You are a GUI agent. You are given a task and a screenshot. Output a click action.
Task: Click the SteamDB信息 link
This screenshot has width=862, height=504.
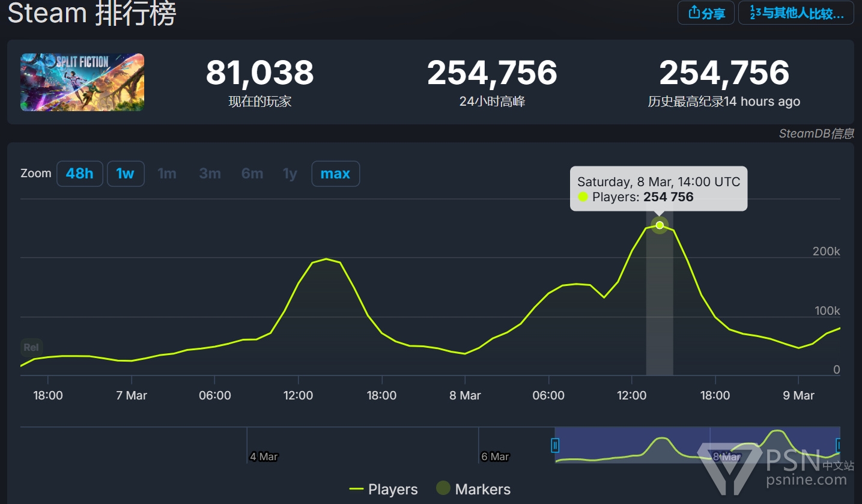point(816,133)
